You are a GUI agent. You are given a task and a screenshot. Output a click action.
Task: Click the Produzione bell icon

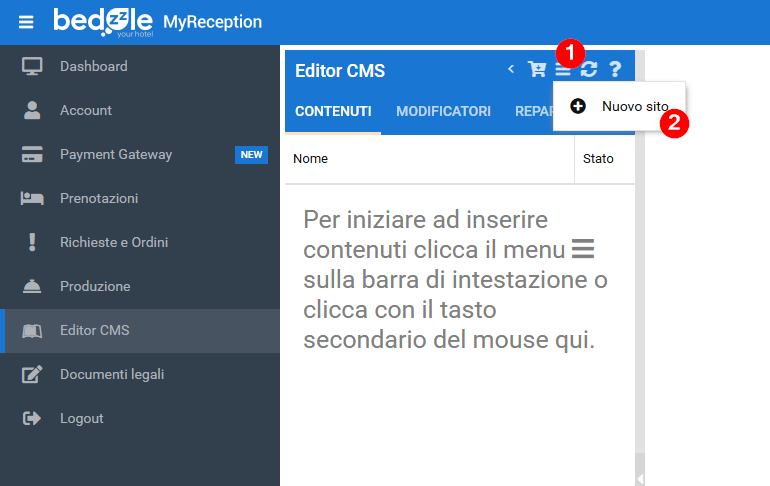(x=32, y=287)
